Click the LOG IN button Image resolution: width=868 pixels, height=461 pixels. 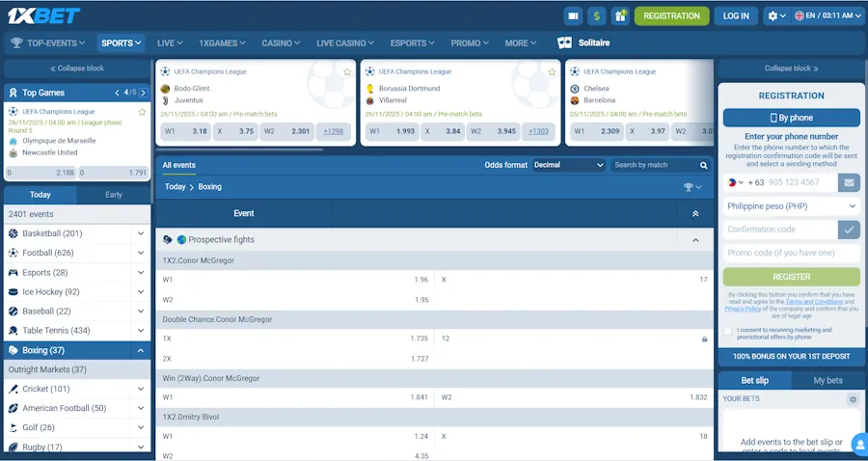point(736,16)
